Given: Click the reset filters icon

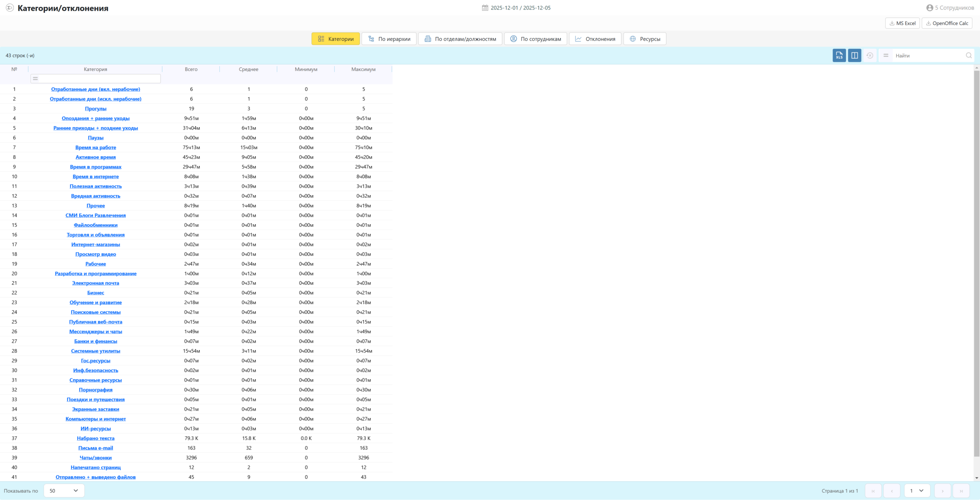Looking at the screenshot, I should click(870, 56).
